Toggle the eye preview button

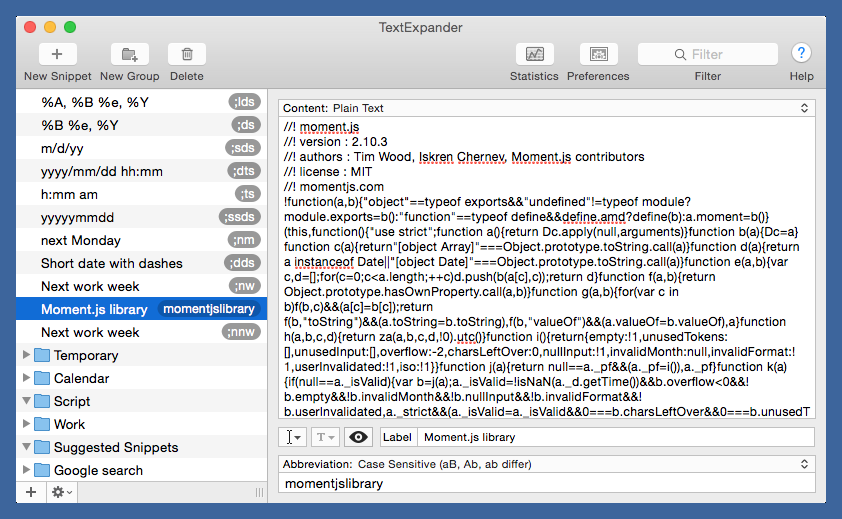(358, 437)
